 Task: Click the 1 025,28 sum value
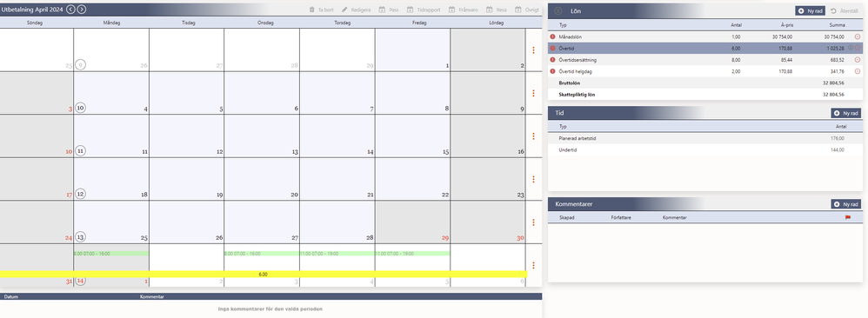coord(834,48)
